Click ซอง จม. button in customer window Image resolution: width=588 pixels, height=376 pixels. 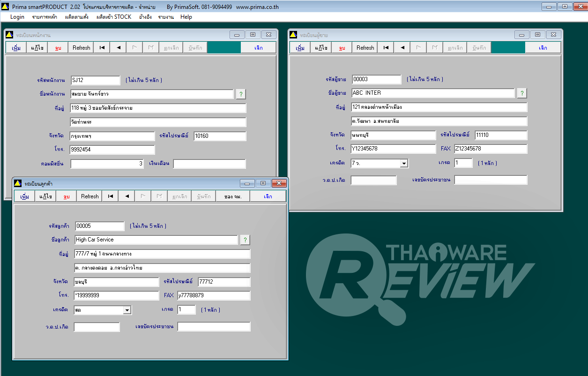click(x=233, y=196)
